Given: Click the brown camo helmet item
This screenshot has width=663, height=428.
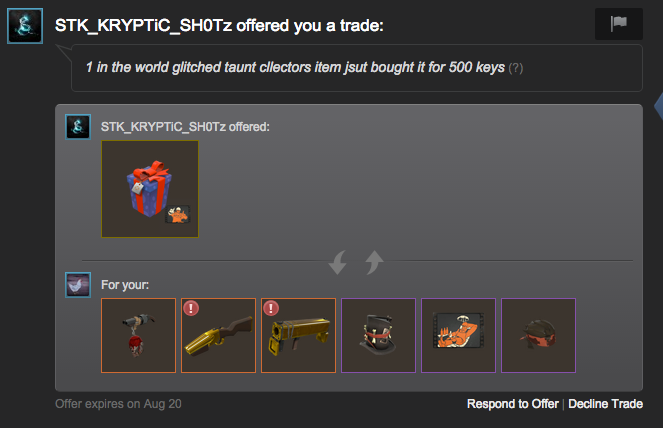Looking at the screenshot, I should coord(538,335).
